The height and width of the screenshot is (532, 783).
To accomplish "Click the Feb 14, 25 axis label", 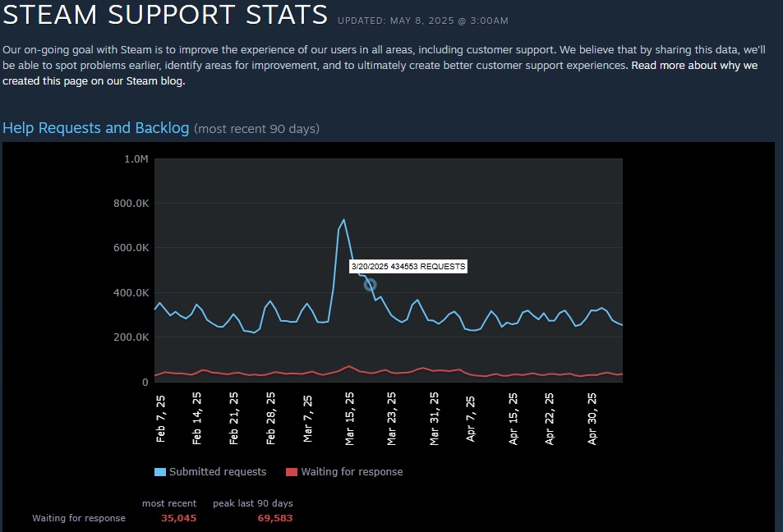I will coord(196,418).
